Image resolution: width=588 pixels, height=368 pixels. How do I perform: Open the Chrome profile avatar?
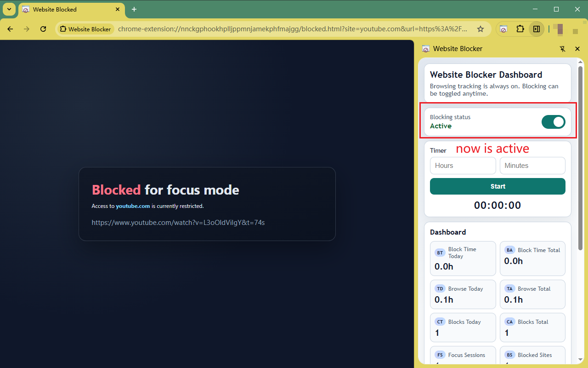pos(559,29)
